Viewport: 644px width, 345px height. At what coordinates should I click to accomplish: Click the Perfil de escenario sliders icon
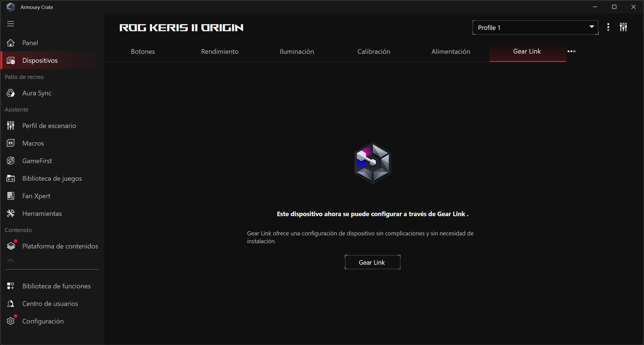click(x=11, y=126)
